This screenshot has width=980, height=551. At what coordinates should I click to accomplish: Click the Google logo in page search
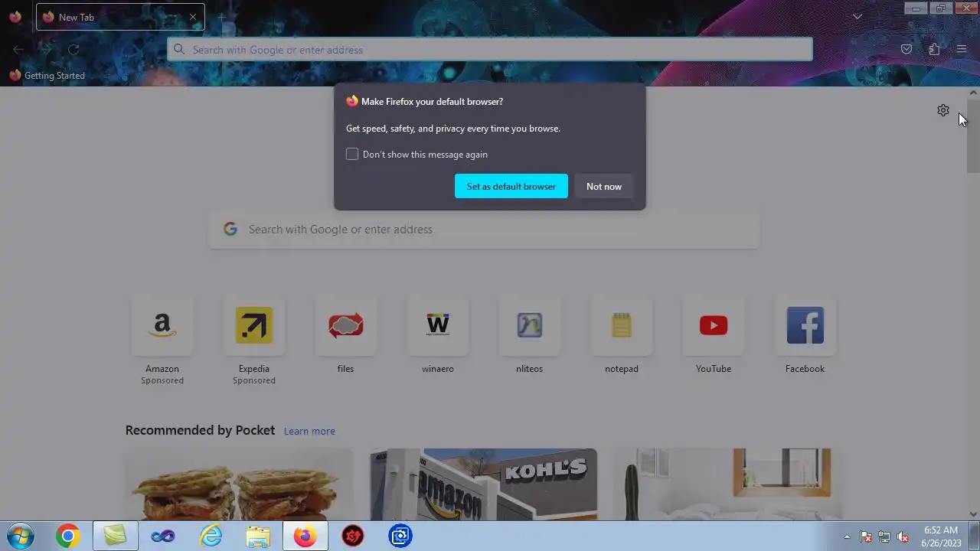(x=230, y=229)
